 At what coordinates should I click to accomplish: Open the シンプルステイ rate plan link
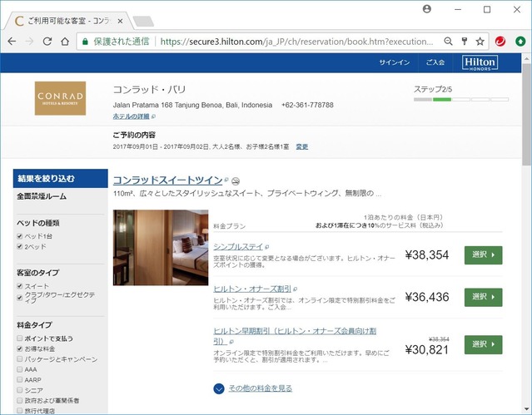pos(238,247)
